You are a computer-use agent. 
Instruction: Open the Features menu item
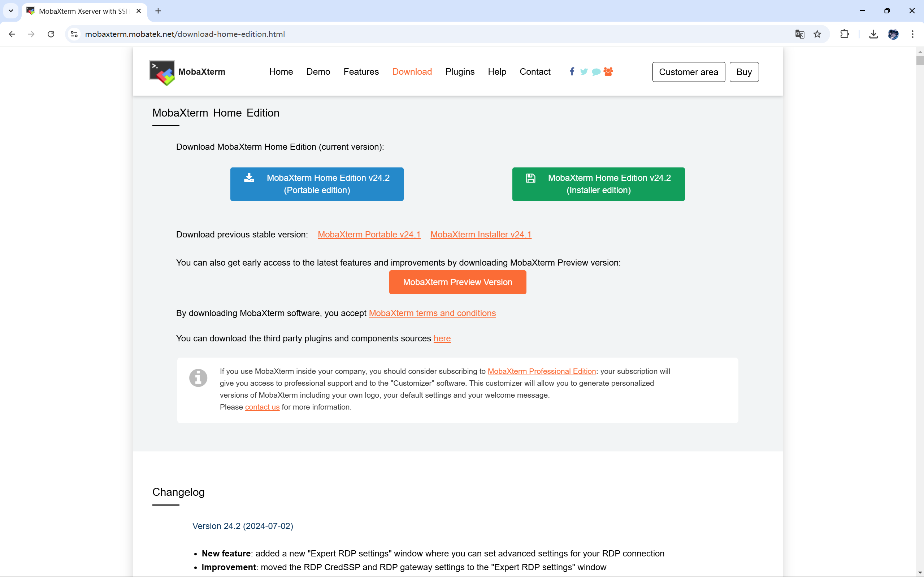point(361,71)
